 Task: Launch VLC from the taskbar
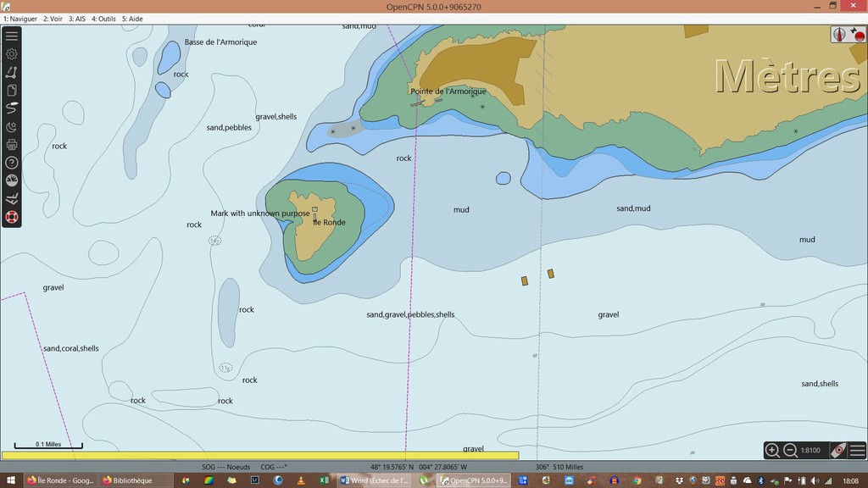[301, 480]
